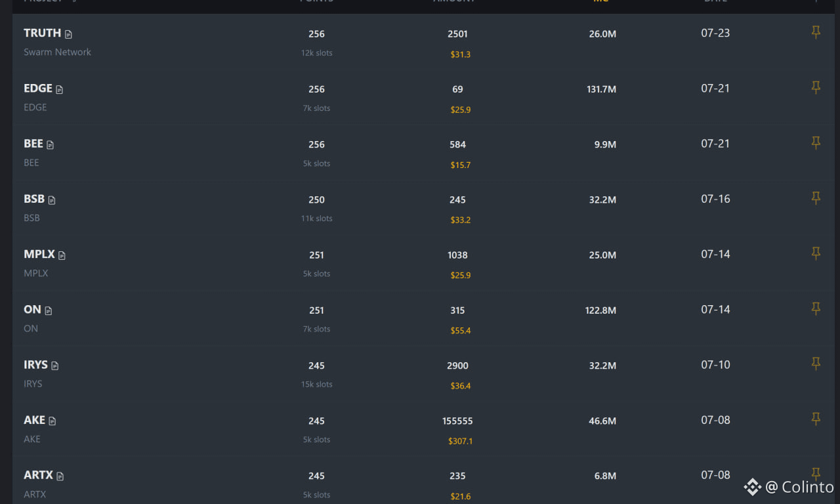840x504 pixels.
Task: Pin the AKE project
Action: tap(816, 419)
